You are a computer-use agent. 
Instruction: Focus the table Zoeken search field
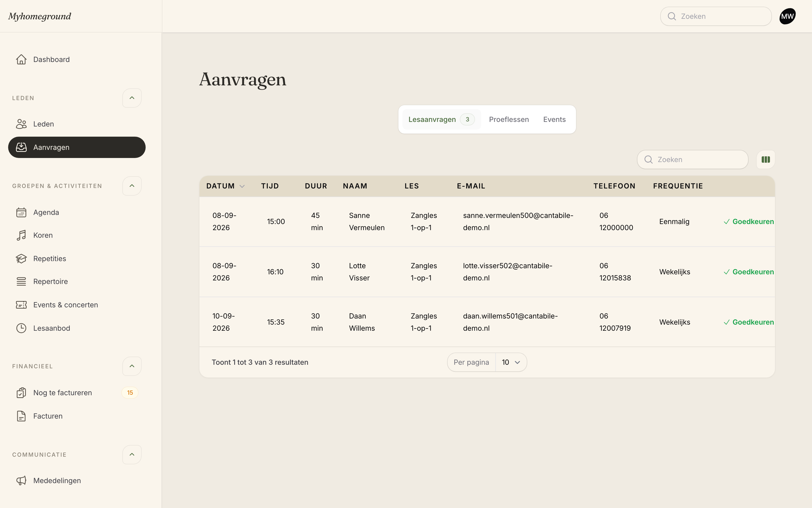[x=692, y=160]
